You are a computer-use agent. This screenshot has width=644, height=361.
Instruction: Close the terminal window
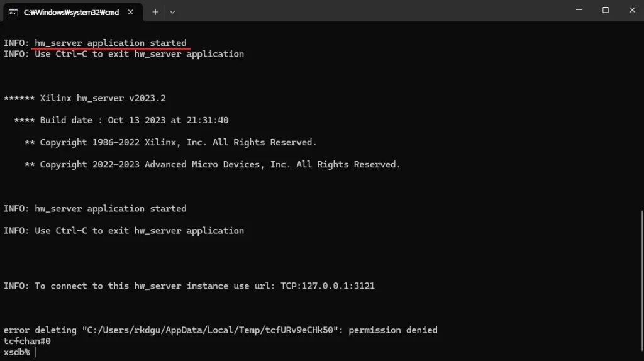[x=631, y=10]
